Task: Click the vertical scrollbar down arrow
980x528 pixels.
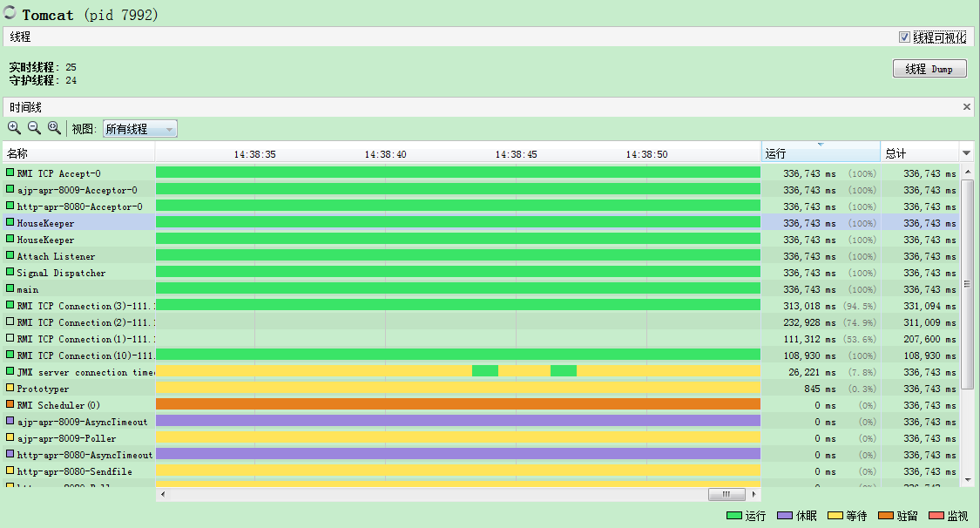Action: tap(968, 480)
